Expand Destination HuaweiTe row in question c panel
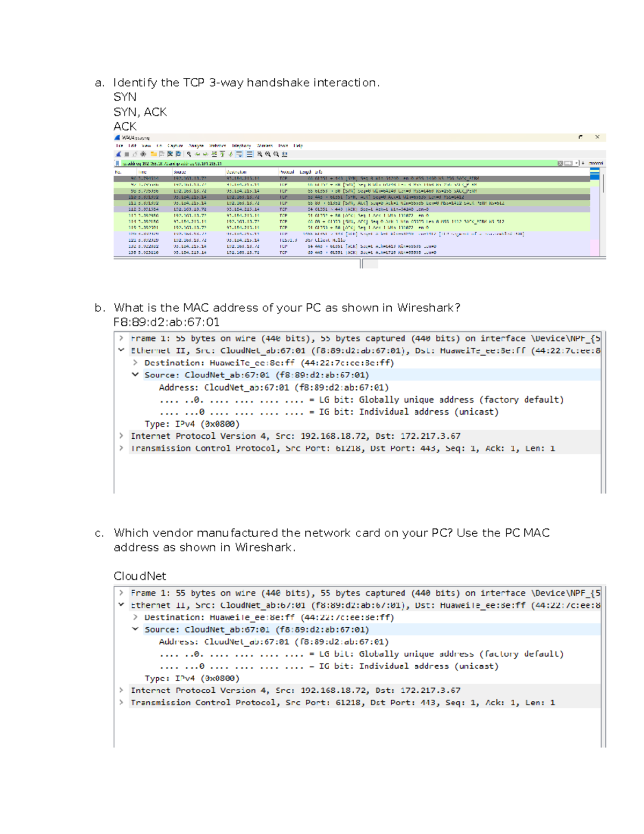644x834 pixels. pyautogui.click(x=135, y=617)
